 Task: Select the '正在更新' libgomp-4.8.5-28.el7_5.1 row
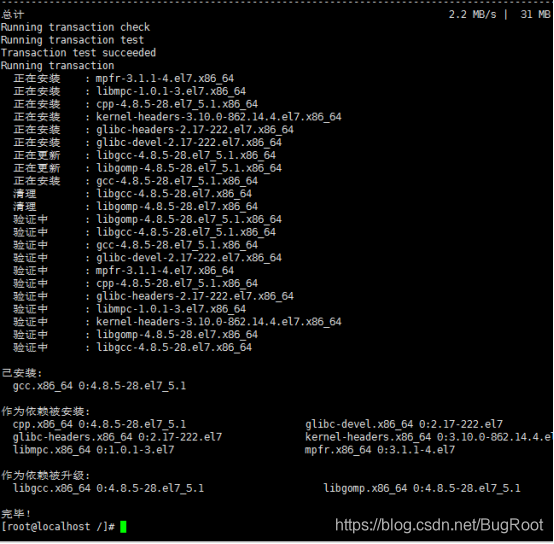coord(148,168)
